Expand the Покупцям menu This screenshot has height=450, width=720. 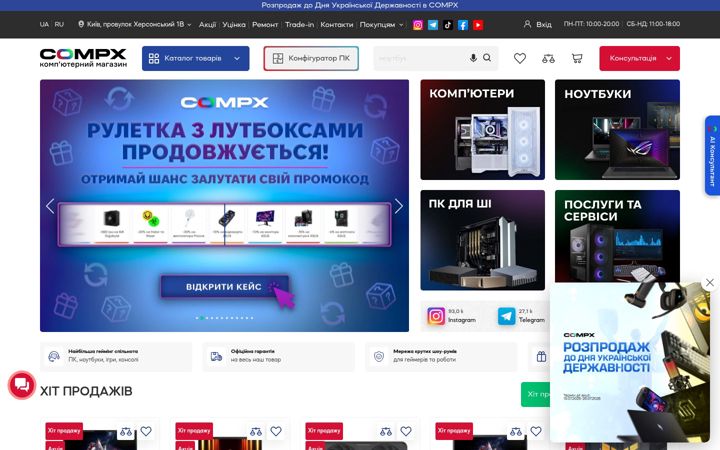click(x=381, y=25)
